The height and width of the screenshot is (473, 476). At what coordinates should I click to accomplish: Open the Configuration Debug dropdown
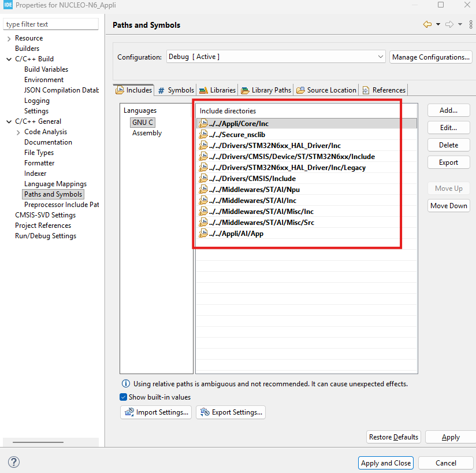click(276, 57)
